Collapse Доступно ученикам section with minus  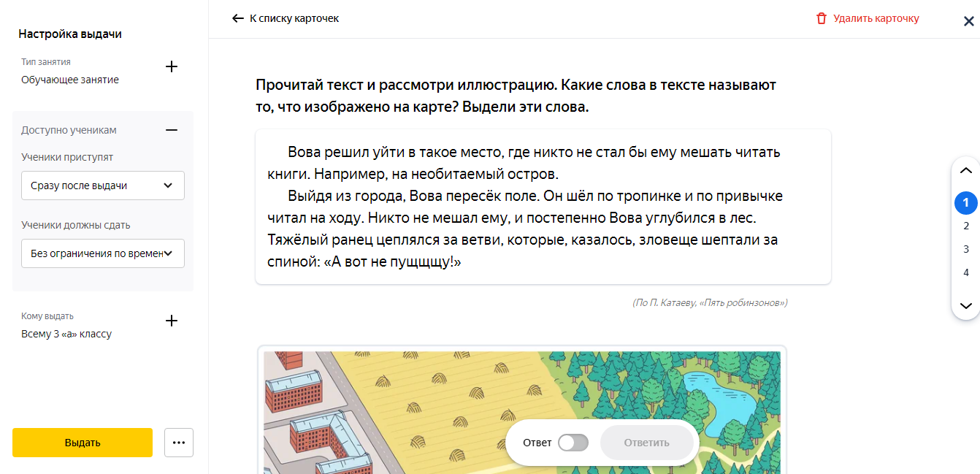pos(172,130)
